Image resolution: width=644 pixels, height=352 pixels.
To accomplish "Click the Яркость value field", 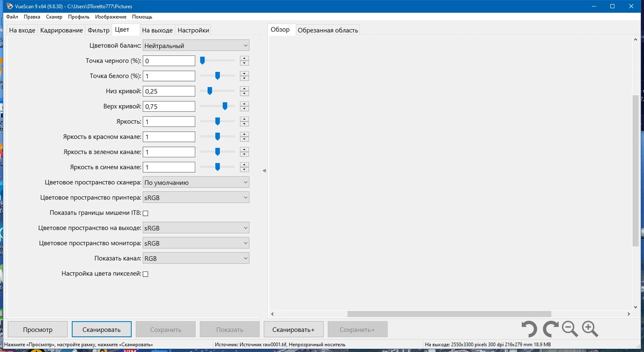I will (x=169, y=122).
